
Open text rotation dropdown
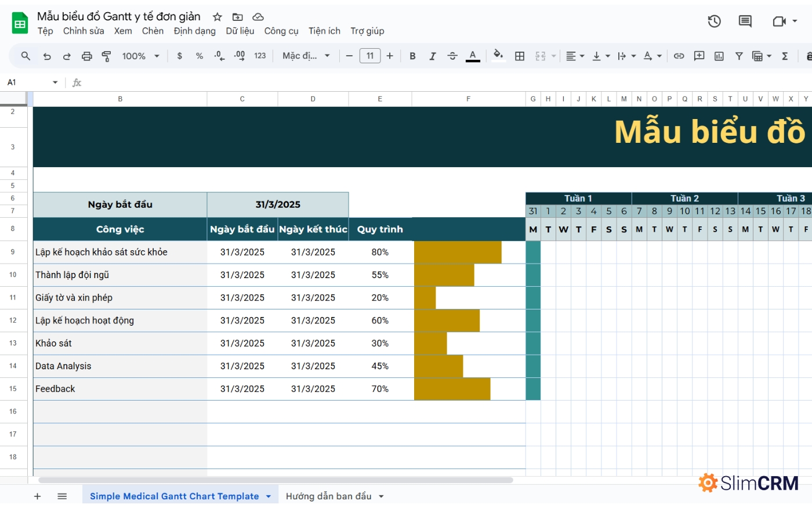pyautogui.click(x=652, y=56)
